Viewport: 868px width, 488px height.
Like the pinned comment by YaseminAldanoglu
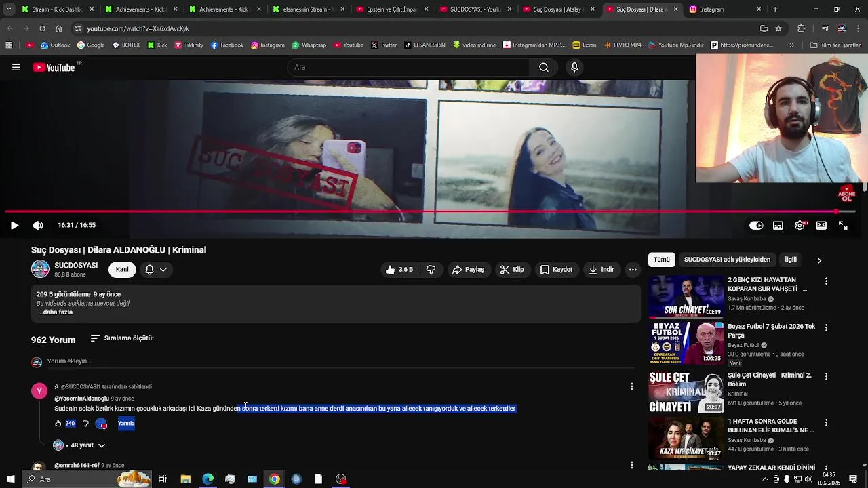coord(58,424)
